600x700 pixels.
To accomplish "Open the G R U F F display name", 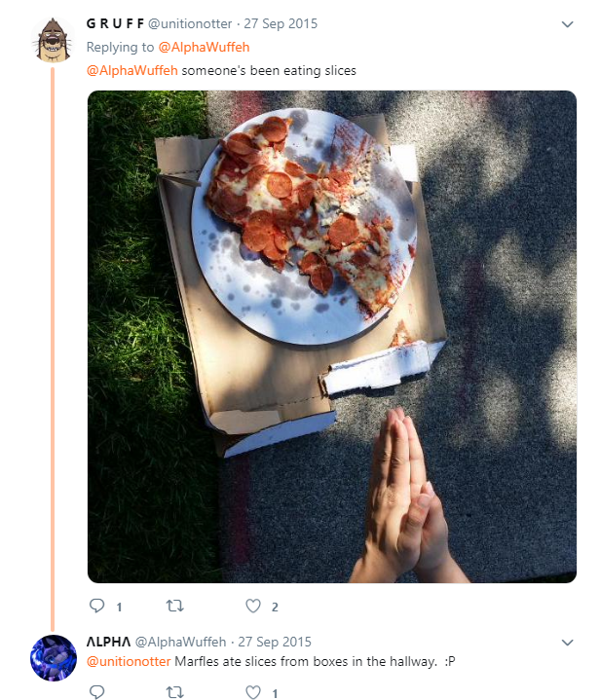I will click(x=115, y=23).
